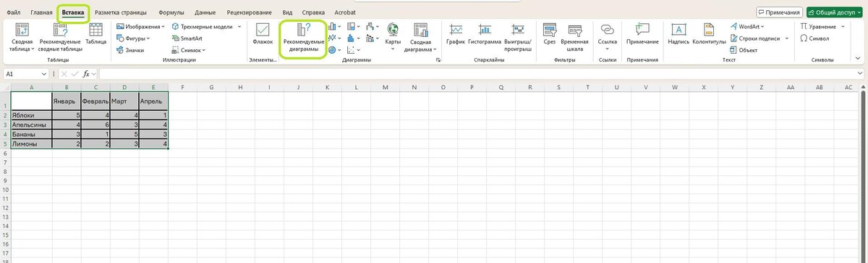Open the Name Box dropdown arrow
Viewport: 868px width, 263px height.
tap(44, 74)
